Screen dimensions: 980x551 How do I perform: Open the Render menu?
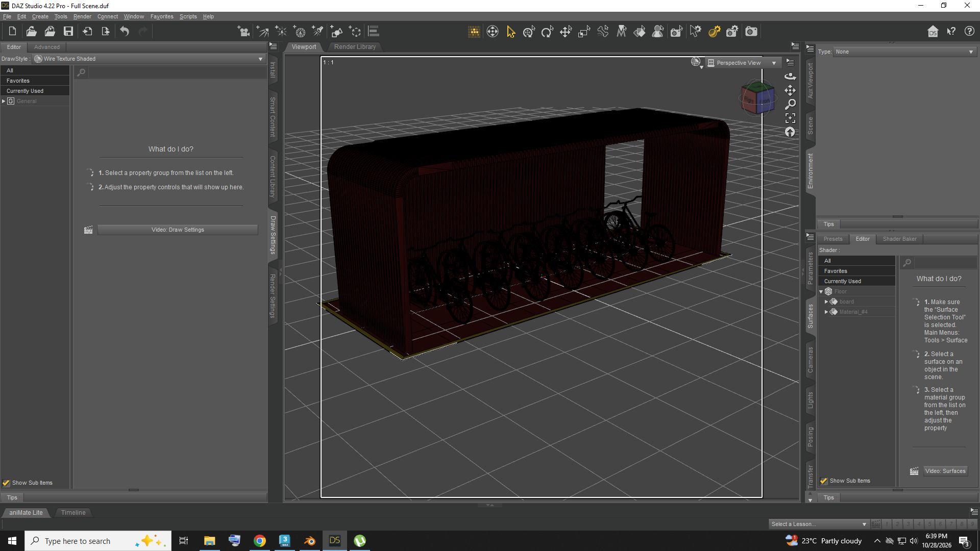pos(82,16)
